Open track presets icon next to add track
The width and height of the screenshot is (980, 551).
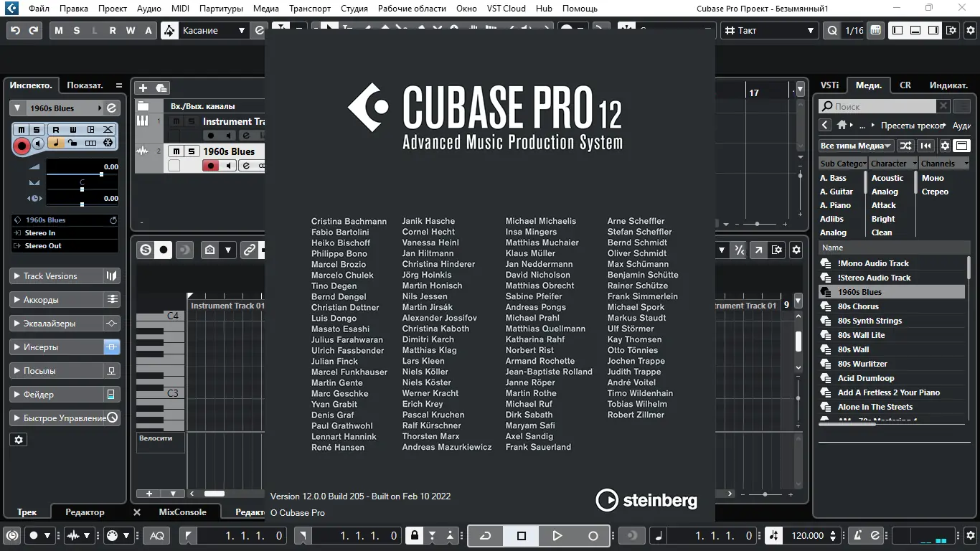click(161, 88)
